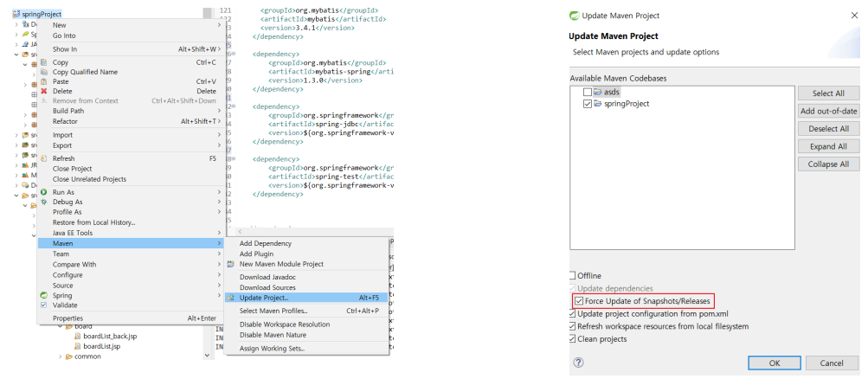The width and height of the screenshot is (868, 379).
Task: Click the Copy Qualified Name icon
Action: click(x=44, y=72)
